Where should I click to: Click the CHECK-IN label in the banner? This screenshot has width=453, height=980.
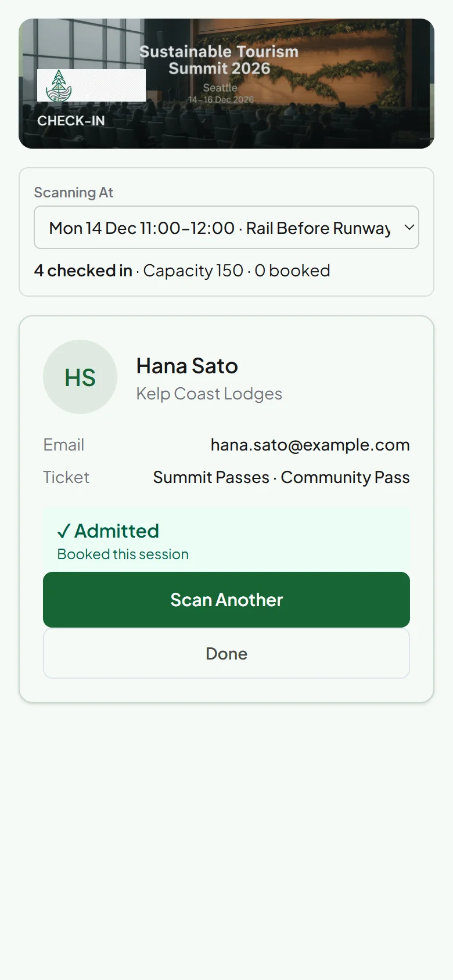point(71,121)
